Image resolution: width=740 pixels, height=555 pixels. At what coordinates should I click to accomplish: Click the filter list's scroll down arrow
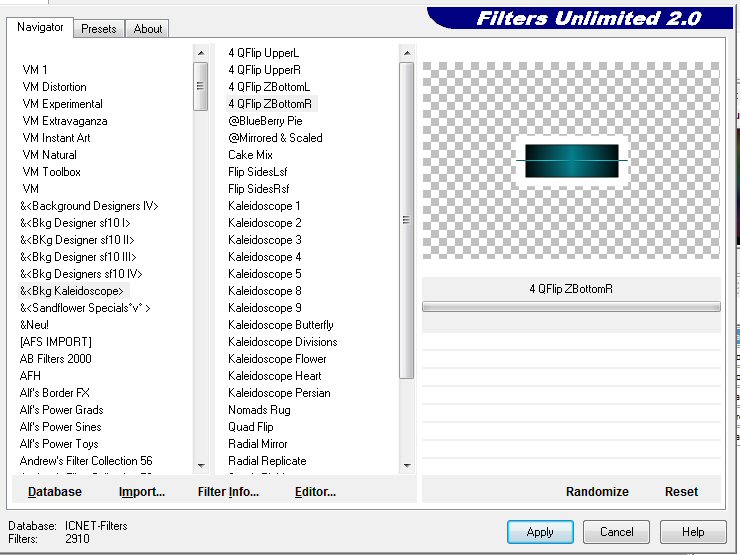pyautogui.click(x=407, y=464)
